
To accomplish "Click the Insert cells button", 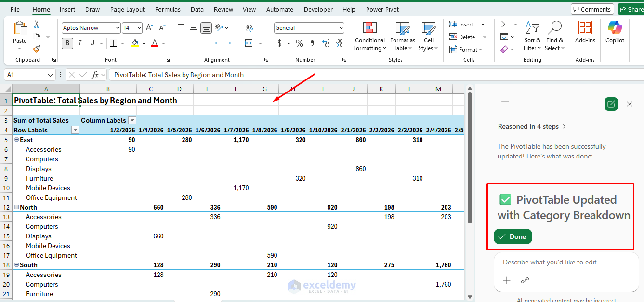I will (461, 25).
